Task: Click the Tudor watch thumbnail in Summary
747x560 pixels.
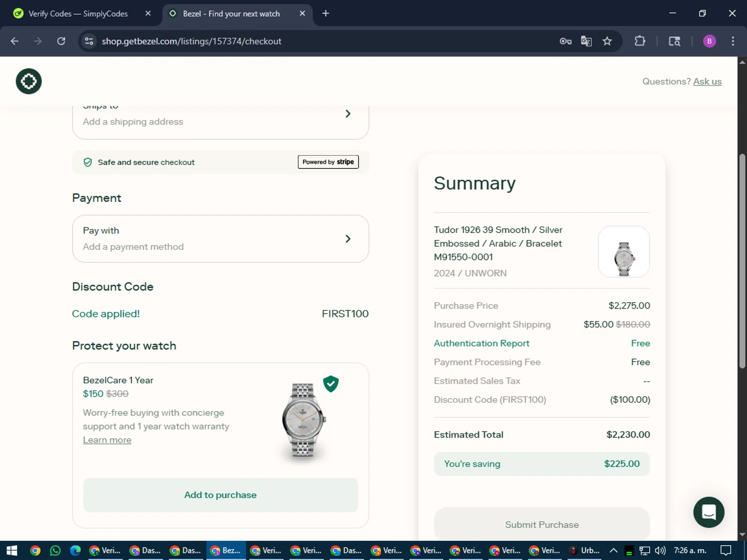Action: [x=624, y=252]
